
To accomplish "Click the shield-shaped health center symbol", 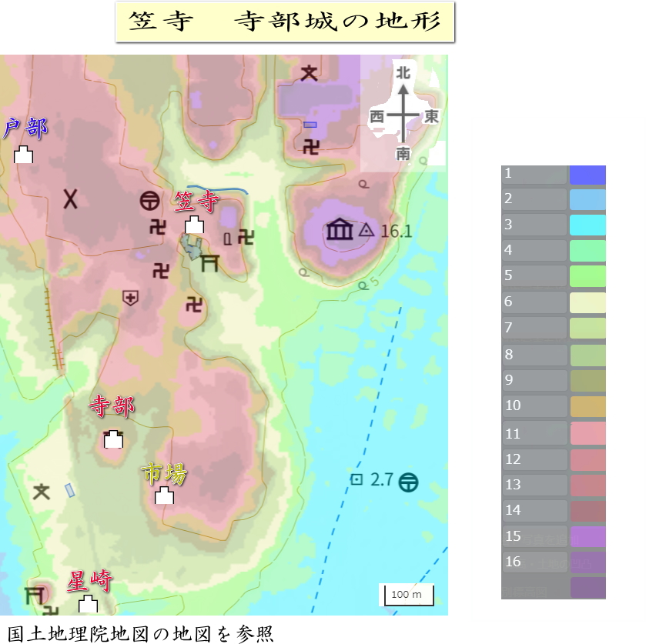I will 130,298.
